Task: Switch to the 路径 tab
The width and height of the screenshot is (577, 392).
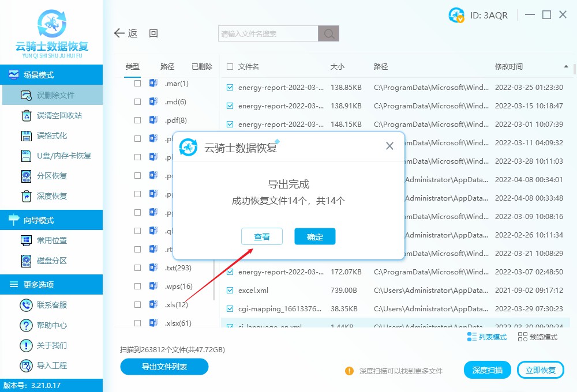Action: (167, 66)
